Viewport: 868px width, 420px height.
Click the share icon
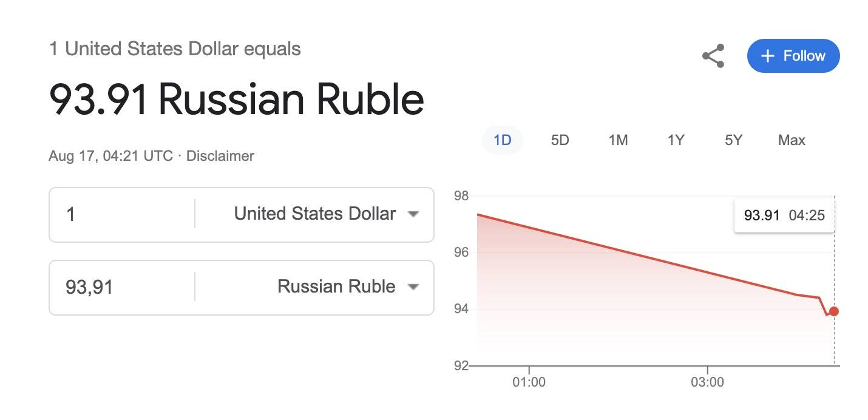click(713, 56)
